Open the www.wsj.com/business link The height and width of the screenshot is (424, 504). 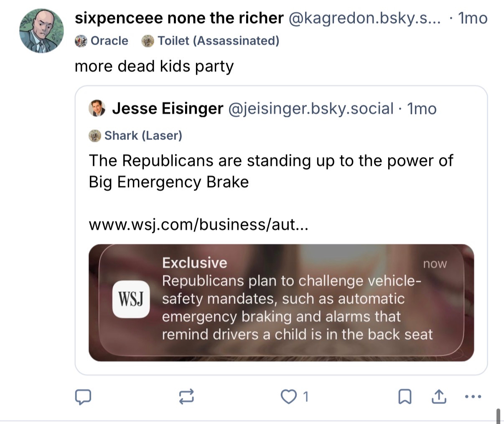[x=199, y=225]
